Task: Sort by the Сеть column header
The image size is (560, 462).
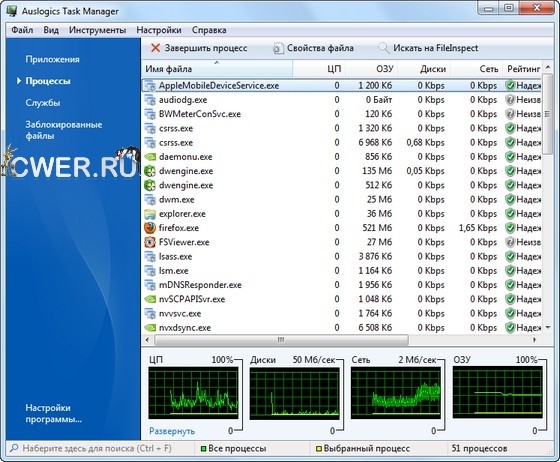Action: 476,69
